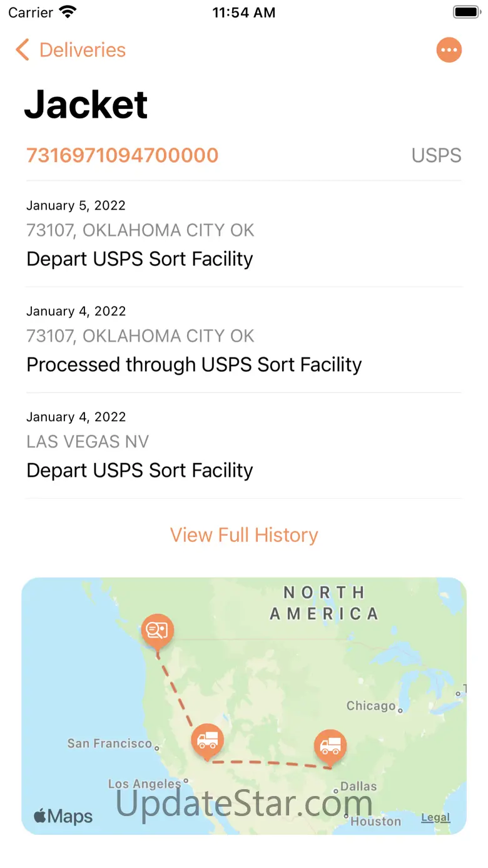Tap the battery icon in status bar
This screenshot has height=868, width=488.
pyautogui.click(x=465, y=13)
